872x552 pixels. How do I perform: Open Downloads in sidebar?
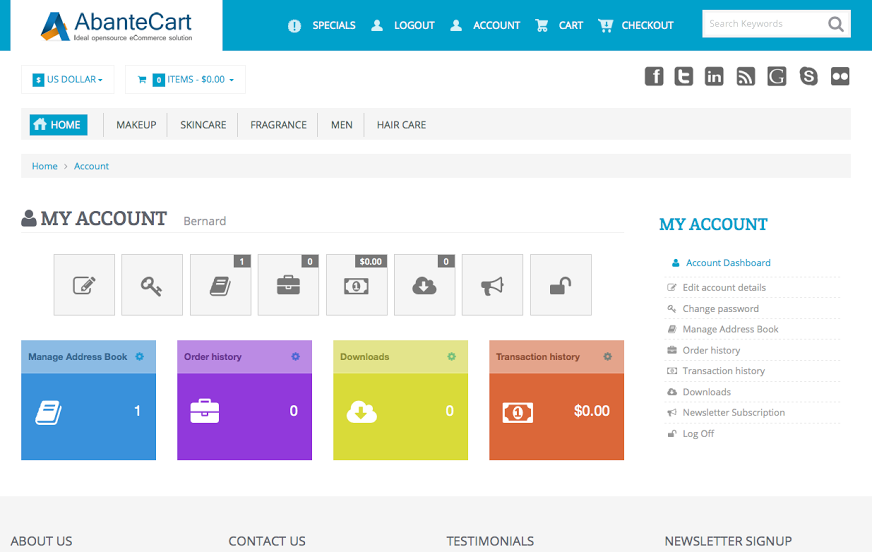pyautogui.click(x=706, y=392)
